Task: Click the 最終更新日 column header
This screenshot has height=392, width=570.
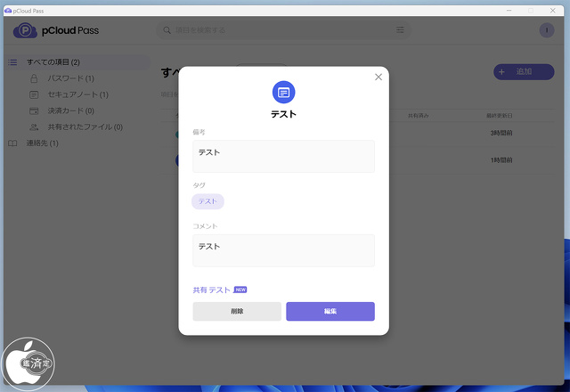Action: [500, 116]
